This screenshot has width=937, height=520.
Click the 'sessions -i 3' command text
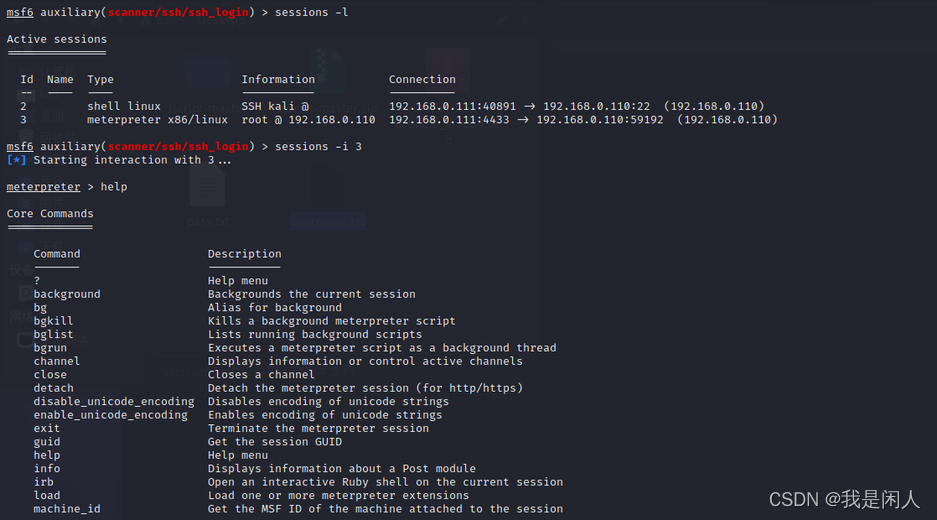[x=318, y=146]
